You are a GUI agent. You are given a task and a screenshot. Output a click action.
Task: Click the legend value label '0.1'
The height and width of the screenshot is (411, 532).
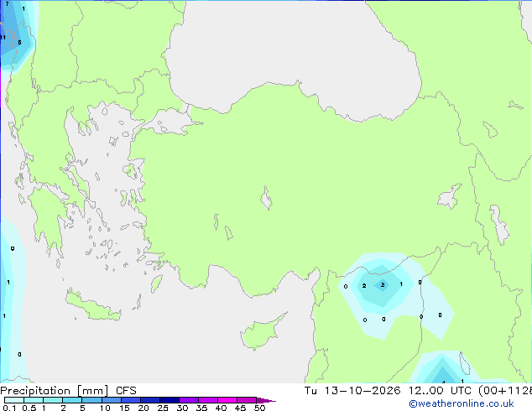(x=9, y=408)
